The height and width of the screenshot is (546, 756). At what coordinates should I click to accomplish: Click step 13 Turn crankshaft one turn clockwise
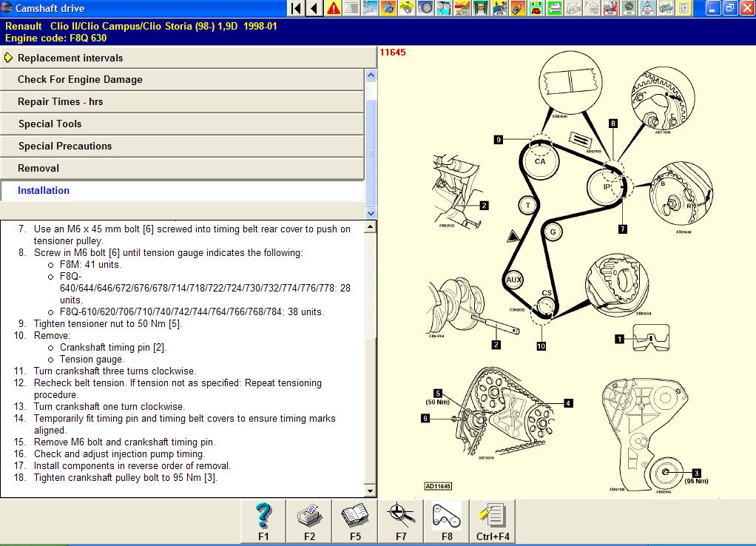click(x=109, y=407)
